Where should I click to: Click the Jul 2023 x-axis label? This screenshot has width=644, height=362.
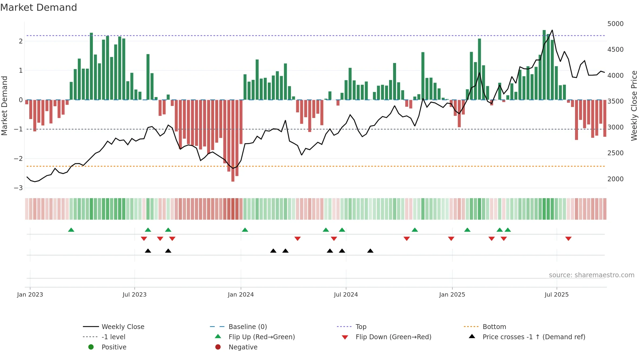click(x=134, y=294)
